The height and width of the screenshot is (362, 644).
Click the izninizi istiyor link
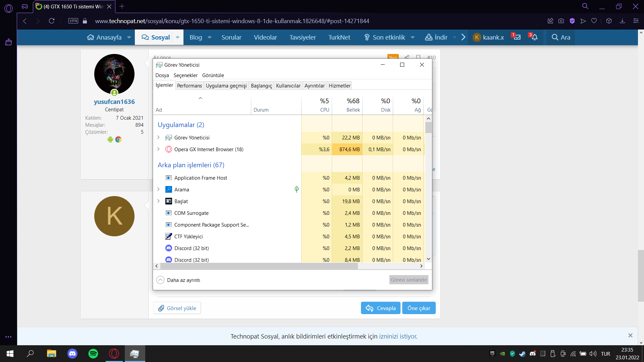click(398, 336)
